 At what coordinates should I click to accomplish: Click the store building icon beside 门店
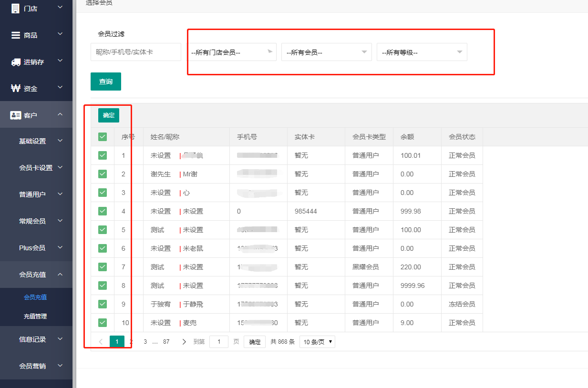[15, 8]
